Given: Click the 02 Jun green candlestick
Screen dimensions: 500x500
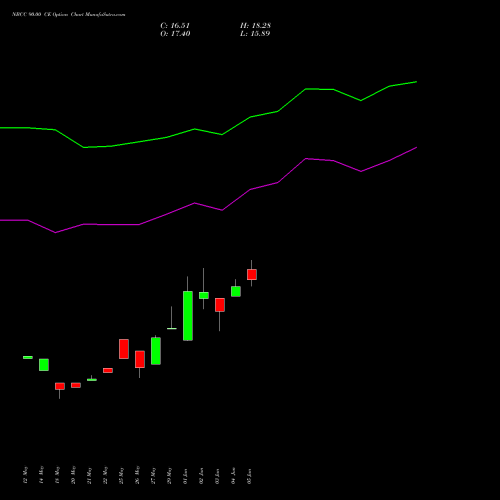Looking at the screenshot, I should 204,295.
